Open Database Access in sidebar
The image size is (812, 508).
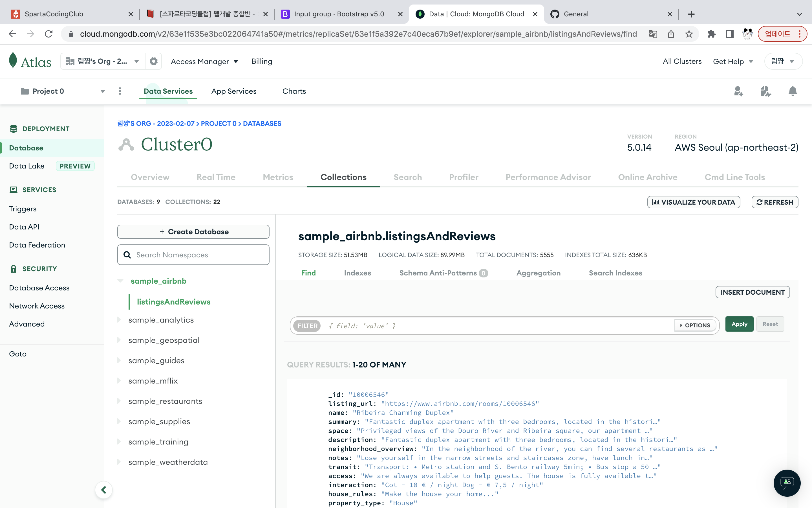click(x=39, y=288)
